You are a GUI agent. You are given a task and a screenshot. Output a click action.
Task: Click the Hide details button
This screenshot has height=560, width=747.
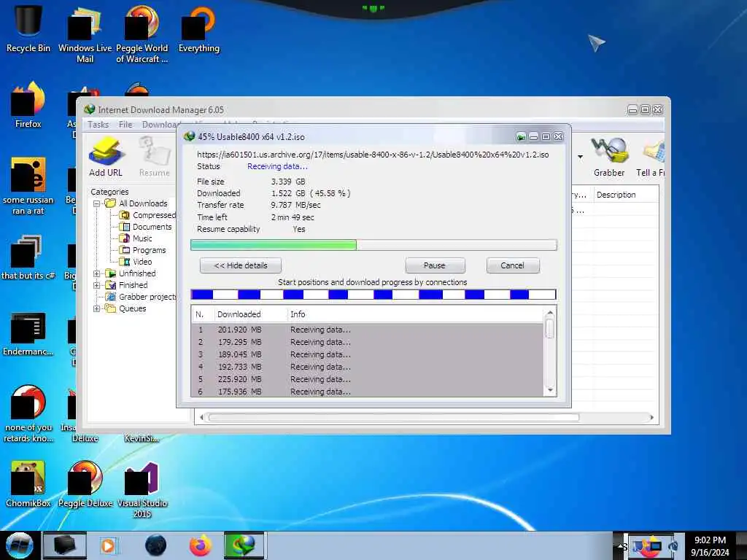[241, 265]
